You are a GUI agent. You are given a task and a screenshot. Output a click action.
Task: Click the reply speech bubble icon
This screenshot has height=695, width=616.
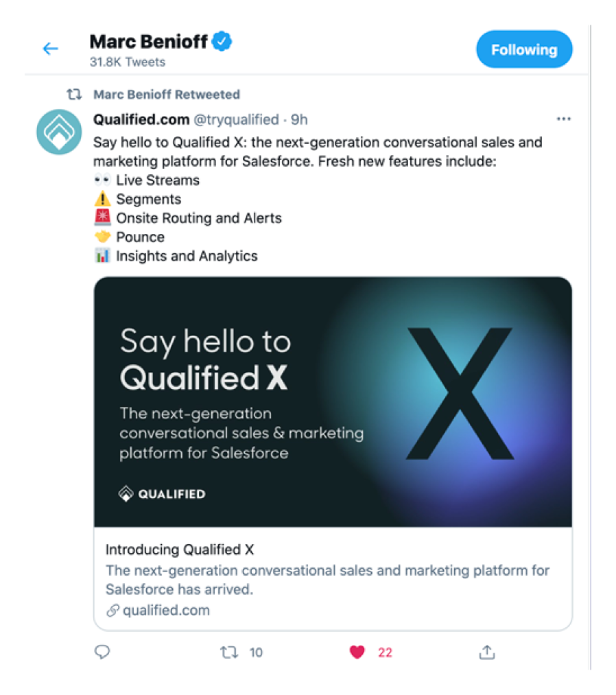[x=102, y=652]
